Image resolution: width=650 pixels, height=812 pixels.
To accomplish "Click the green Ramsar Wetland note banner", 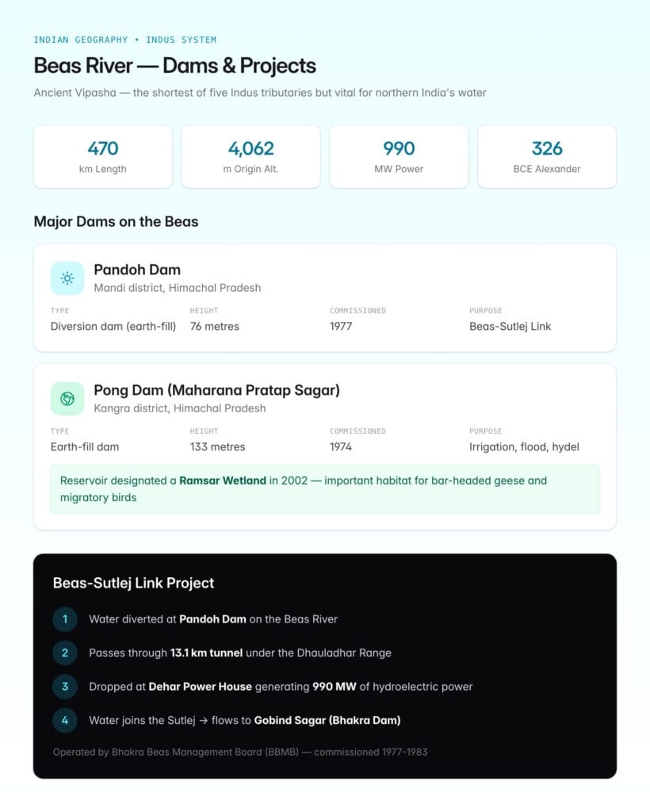I will tap(325, 489).
